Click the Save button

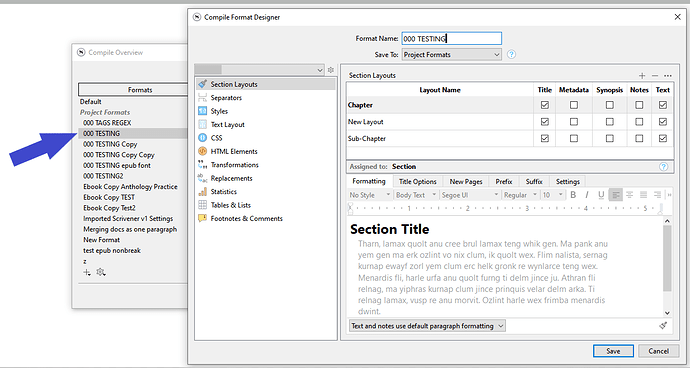(613, 351)
